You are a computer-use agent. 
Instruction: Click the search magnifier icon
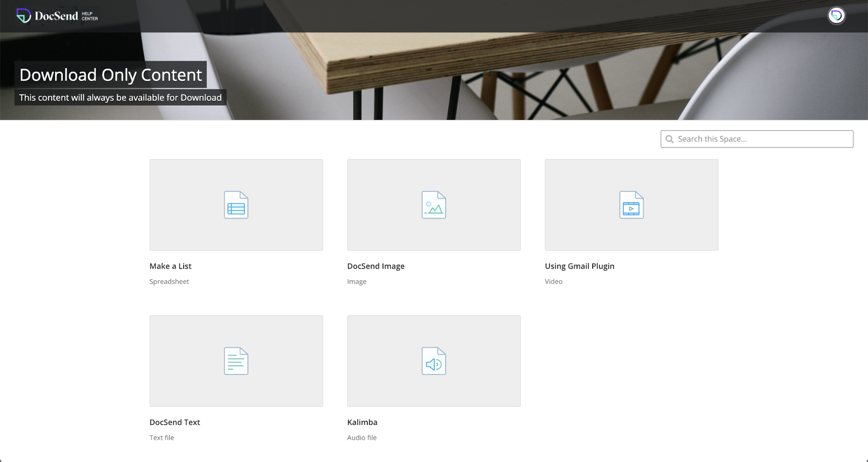click(x=670, y=139)
